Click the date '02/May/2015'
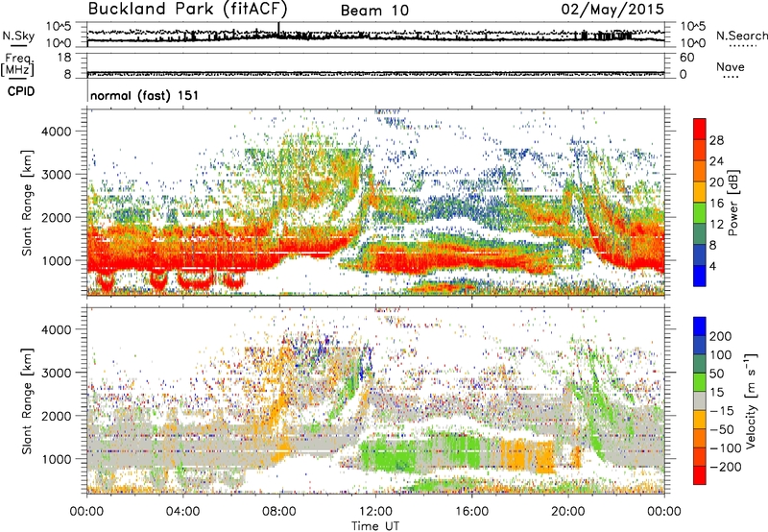This screenshot has height=532, width=768. 612,9
